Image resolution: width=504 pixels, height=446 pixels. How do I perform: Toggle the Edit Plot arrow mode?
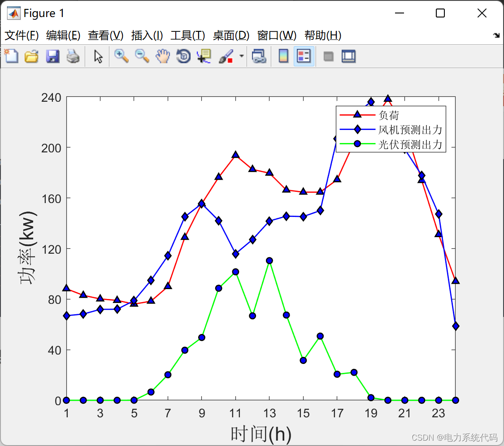click(98, 56)
